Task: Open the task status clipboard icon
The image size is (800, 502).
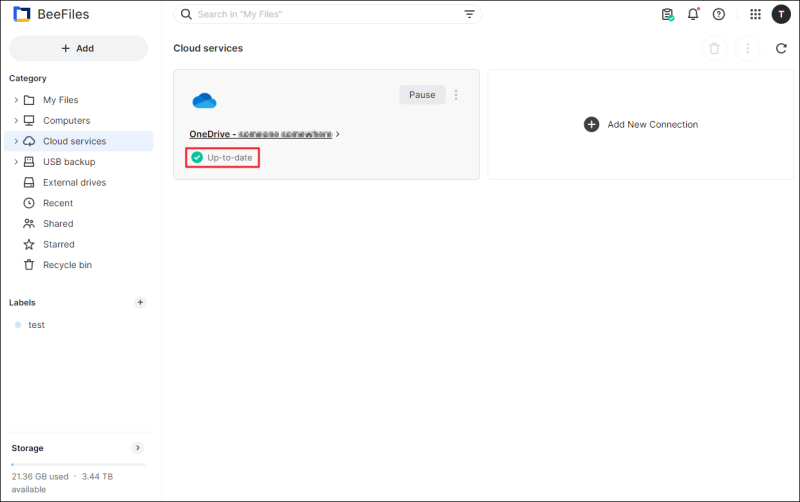Action: pyautogui.click(x=667, y=14)
